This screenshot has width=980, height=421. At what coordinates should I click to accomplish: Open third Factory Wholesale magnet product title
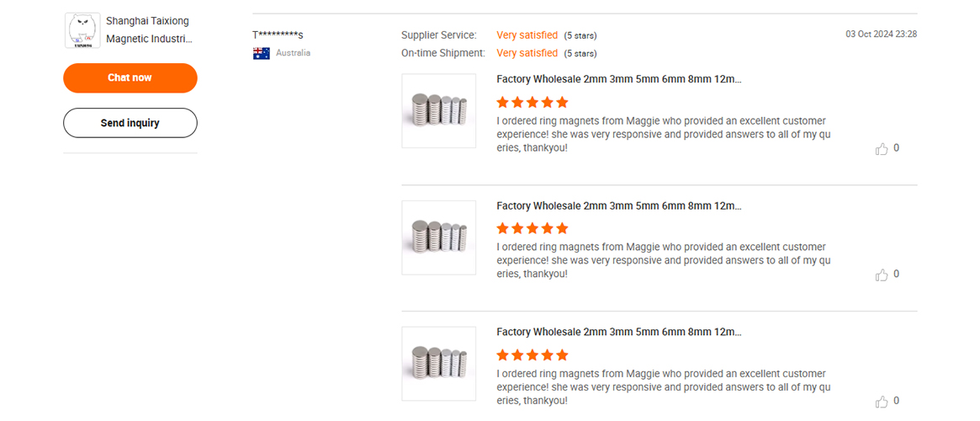click(619, 332)
